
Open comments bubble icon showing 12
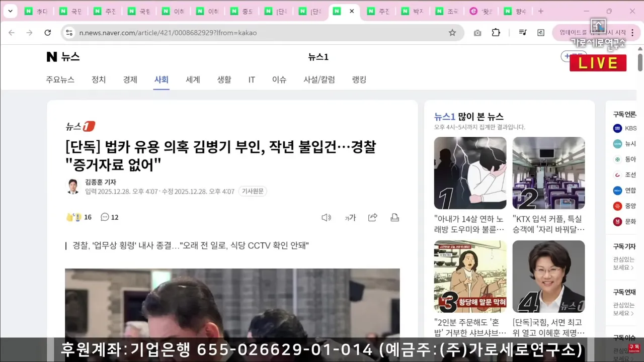pos(105,217)
